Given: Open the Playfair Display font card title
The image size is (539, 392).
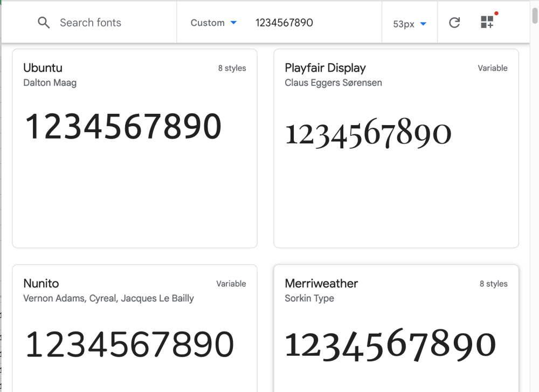Looking at the screenshot, I should coord(325,68).
